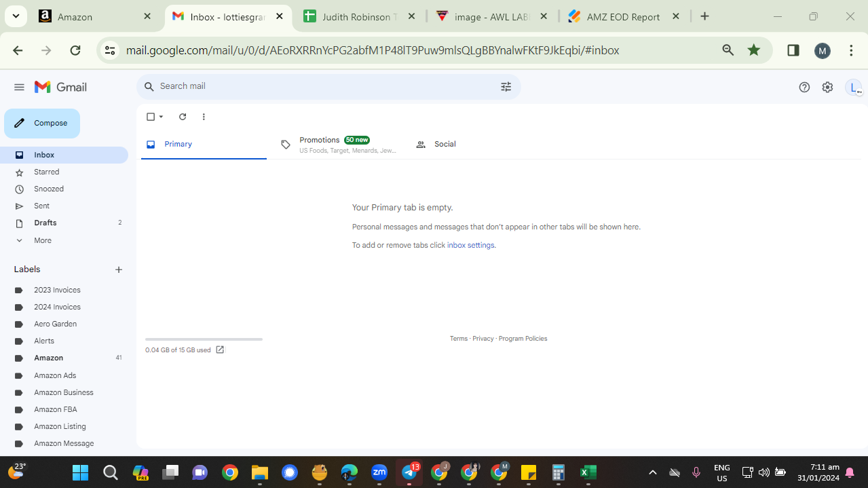868x488 pixels.
Task: Create a new label with plus icon
Action: [119, 269]
